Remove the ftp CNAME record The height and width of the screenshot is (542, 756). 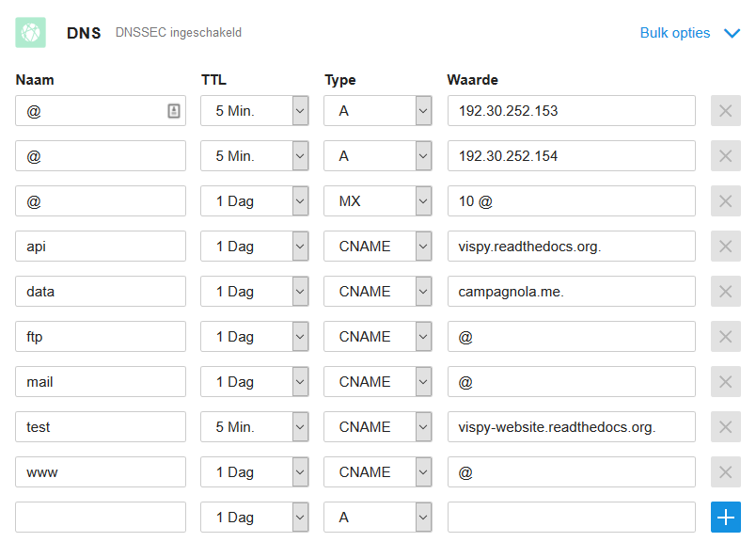(725, 336)
